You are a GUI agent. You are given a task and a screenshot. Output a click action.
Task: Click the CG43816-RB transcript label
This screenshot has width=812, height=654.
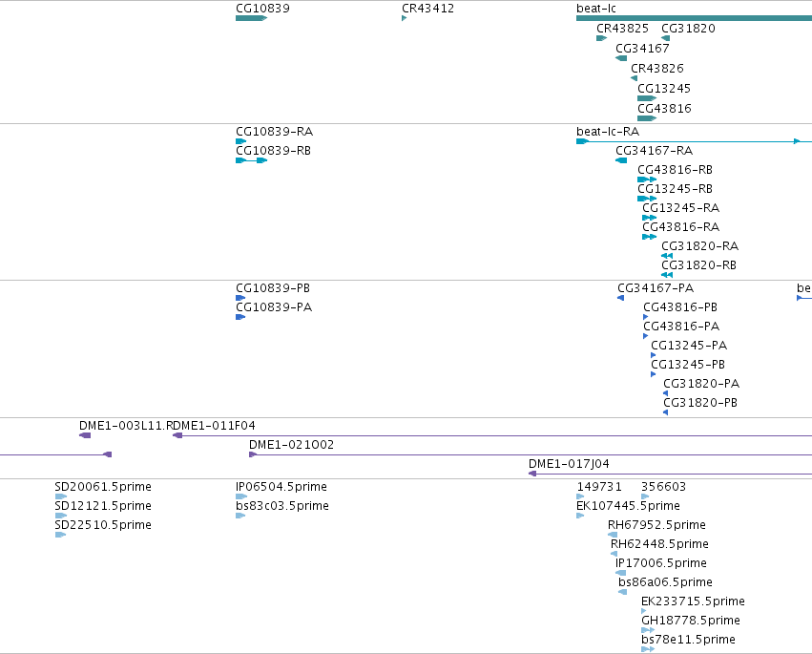(676, 170)
